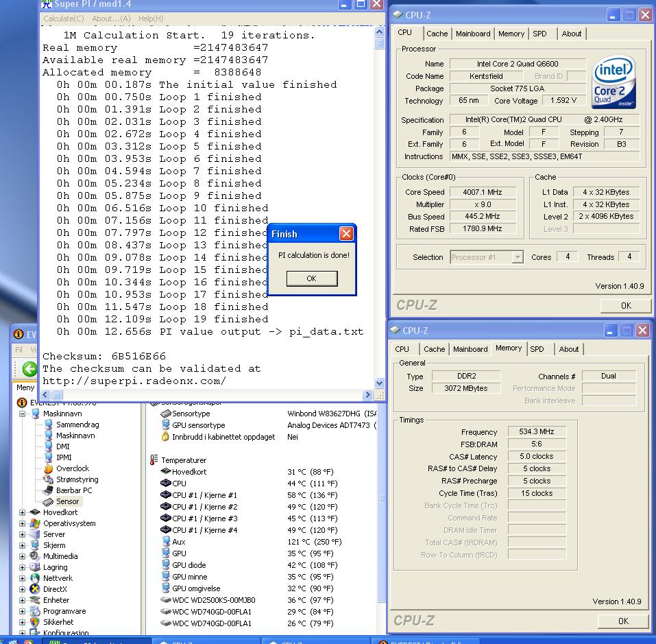Expand the Skjerm tree node
Screen dimensions: 656x644
pyautogui.click(x=22, y=545)
